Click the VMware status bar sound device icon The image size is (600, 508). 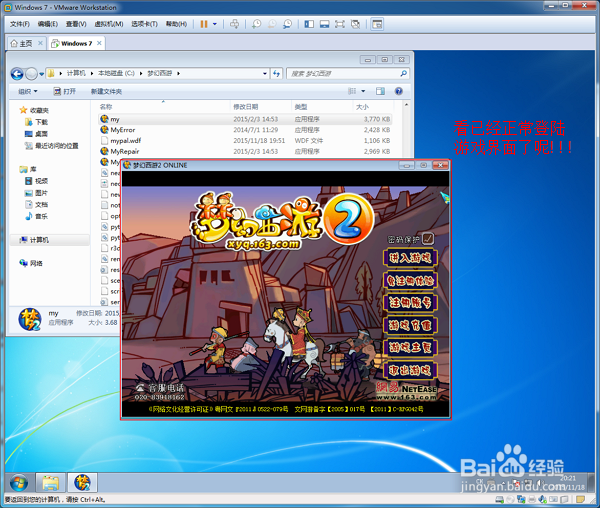click(x=542, y=499)
